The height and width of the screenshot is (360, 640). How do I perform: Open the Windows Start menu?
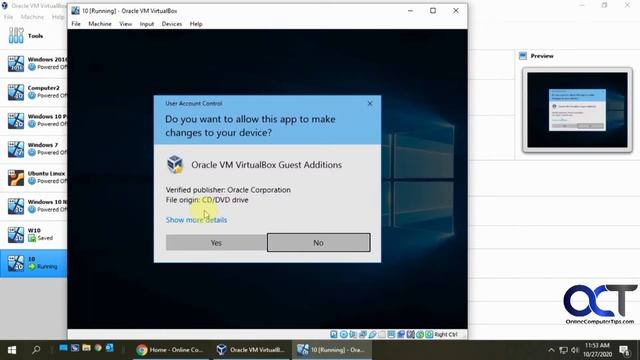tap(12, 350)
